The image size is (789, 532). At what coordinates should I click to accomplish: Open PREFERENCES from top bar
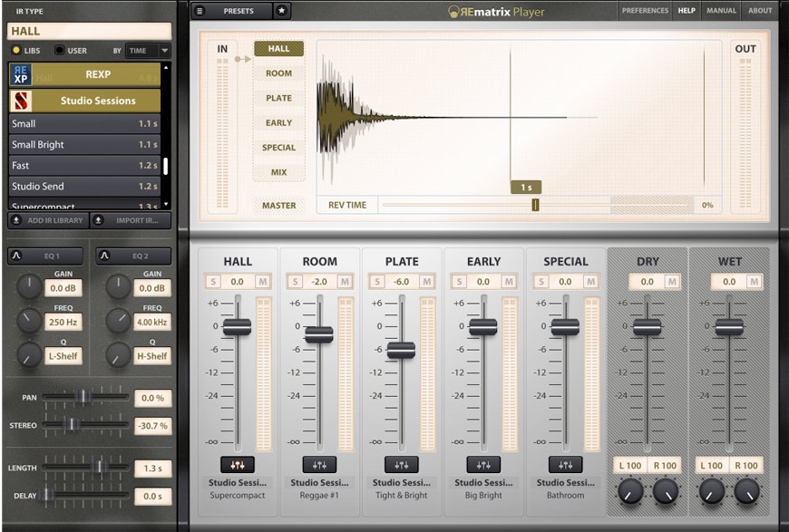coord(645,11)
